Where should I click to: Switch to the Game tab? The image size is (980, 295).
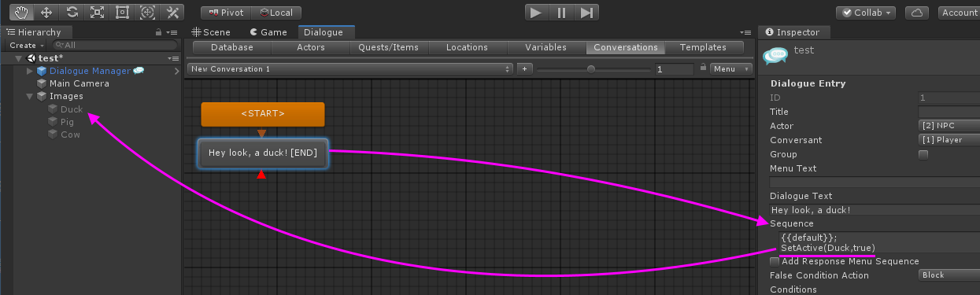tap(268, 32)
